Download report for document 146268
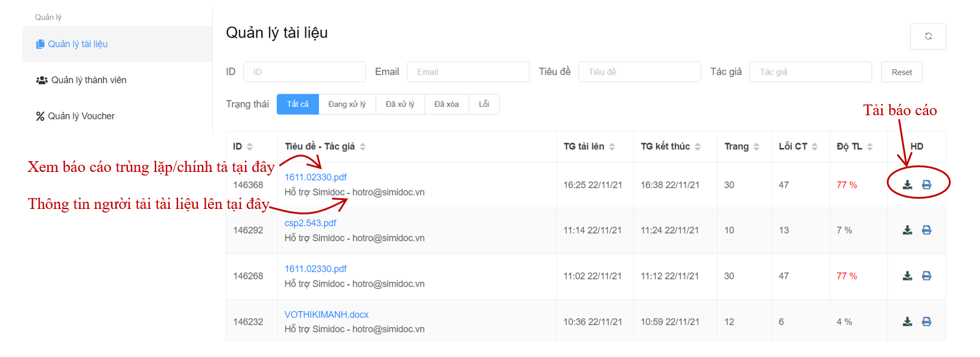 pos(907,276)
